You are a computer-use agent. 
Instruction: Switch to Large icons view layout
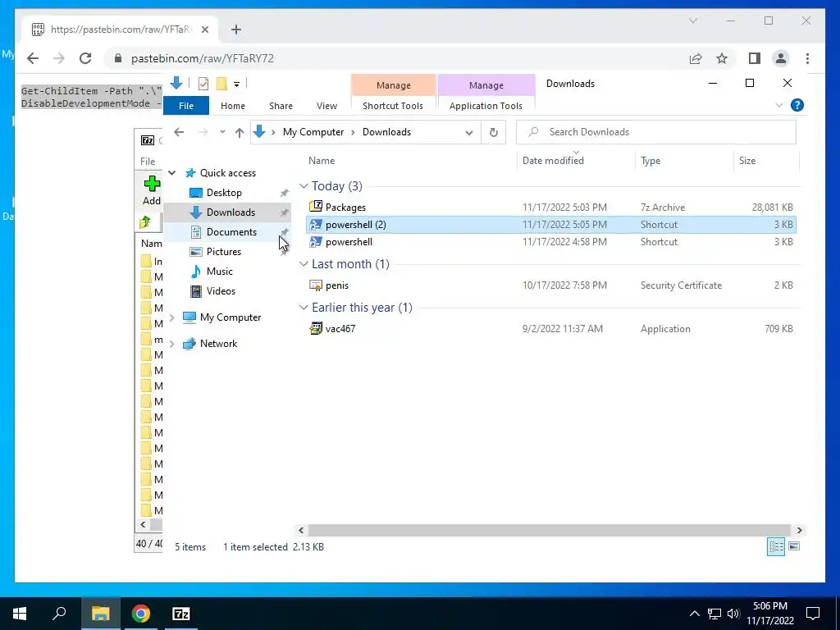(x=794, y=546)
